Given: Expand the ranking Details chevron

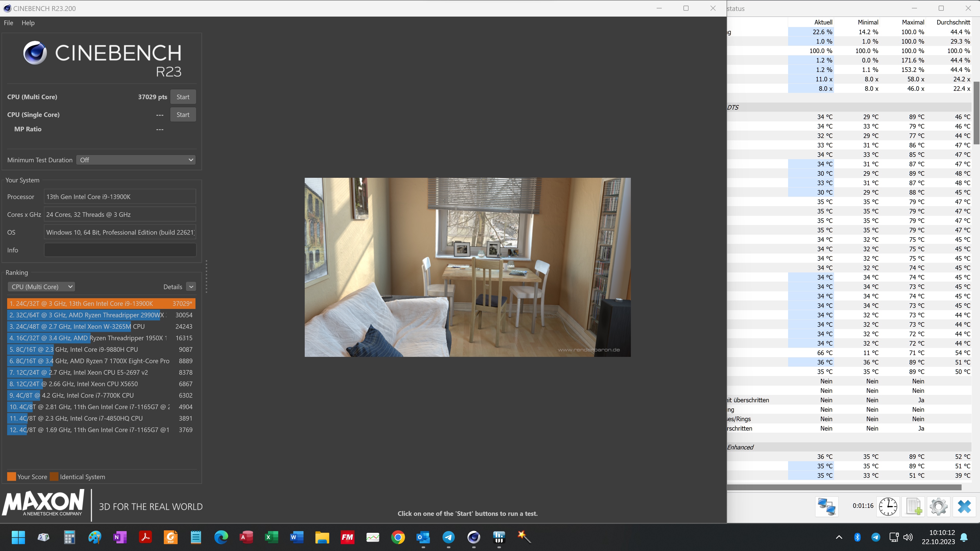Looking at the screenshot, I should (191, 287).
